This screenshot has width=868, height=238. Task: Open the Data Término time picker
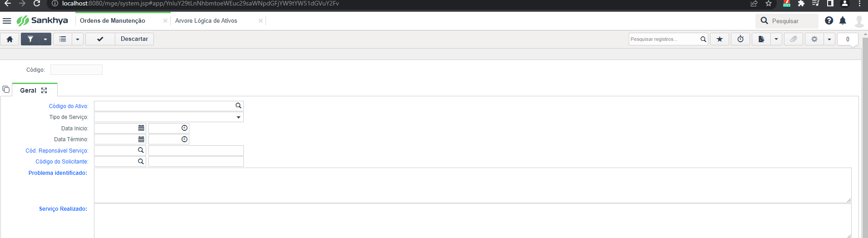[x=184, y=139]
